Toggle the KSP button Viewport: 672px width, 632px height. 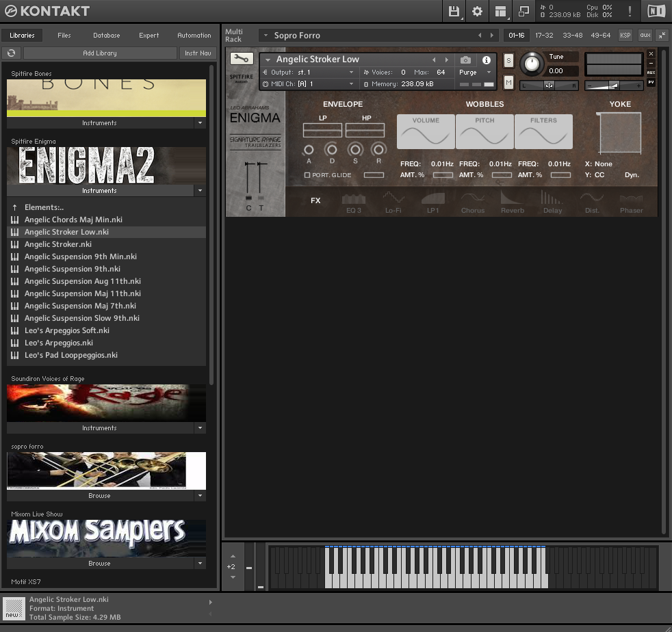pos(625,35)
